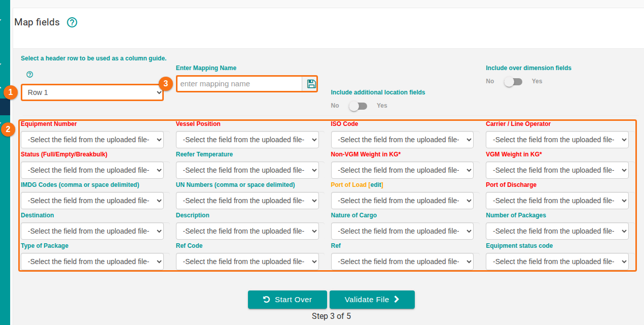This screenshot has width=644, height=325.
Task: Click the small help icon above Row 1
Action: 29,74
